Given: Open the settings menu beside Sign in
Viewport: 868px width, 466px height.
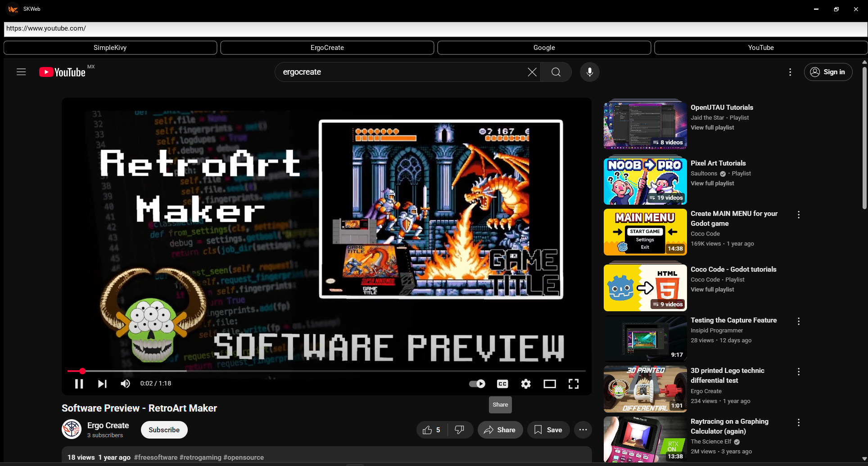Looking at the screenshot, I should (x=790, y=72).
